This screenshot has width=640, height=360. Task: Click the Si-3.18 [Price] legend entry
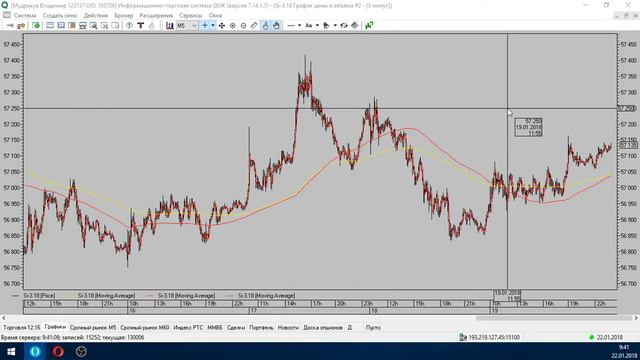pyautogui.click(x=33, y=296)
